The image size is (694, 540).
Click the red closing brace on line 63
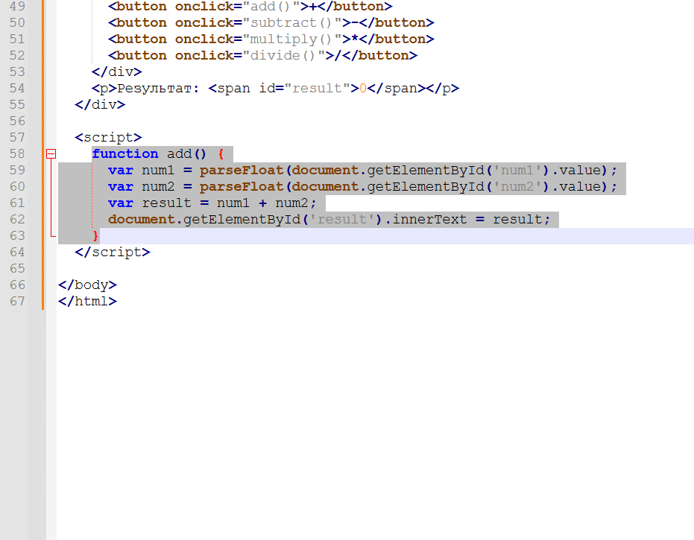pos(96,236)
